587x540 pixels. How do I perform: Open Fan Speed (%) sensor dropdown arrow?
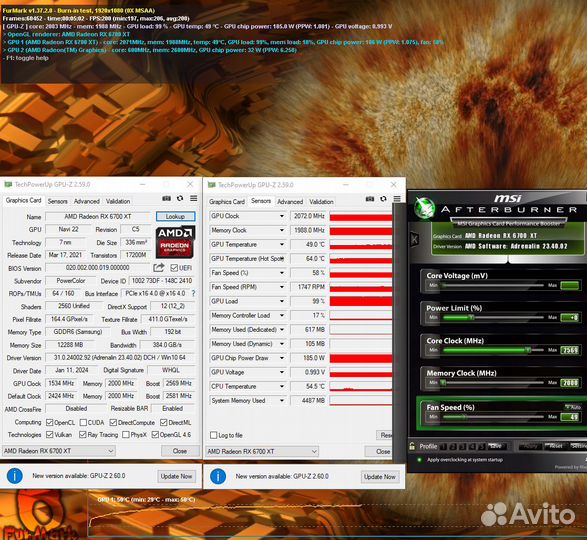(x=282, y=273)
